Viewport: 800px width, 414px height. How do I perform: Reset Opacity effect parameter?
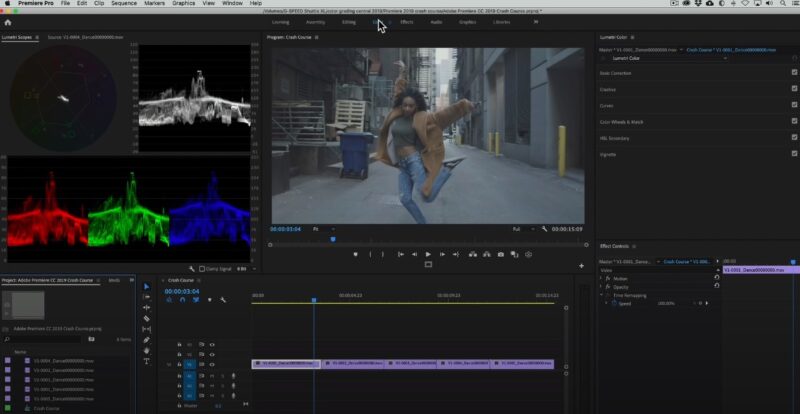point(717,286)
